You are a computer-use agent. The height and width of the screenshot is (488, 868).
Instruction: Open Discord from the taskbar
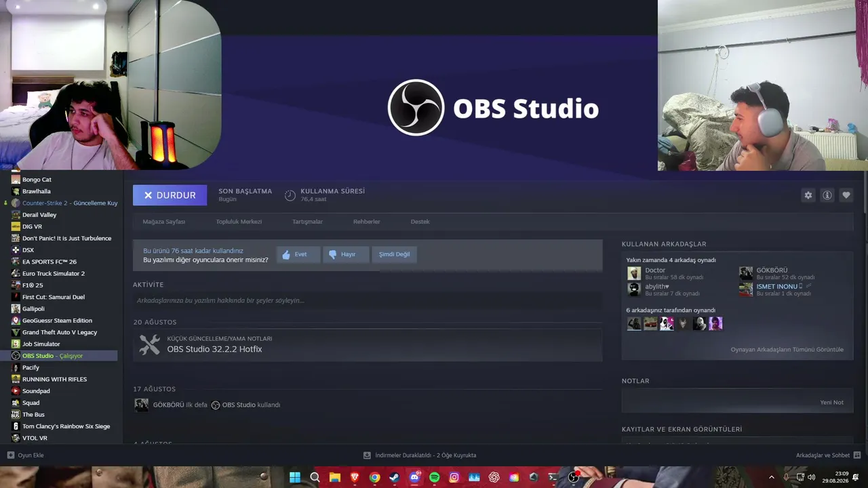click(x=414, y=477)
